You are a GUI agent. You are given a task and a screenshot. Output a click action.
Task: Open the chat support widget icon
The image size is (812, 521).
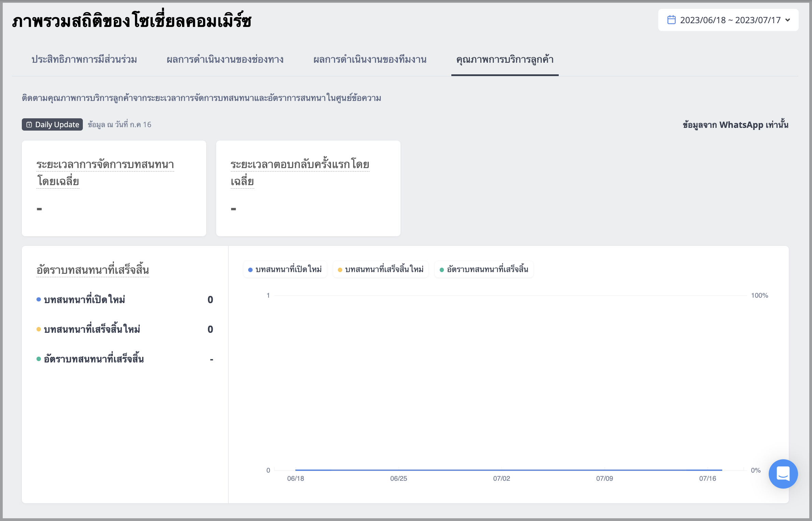coord(783,474)
